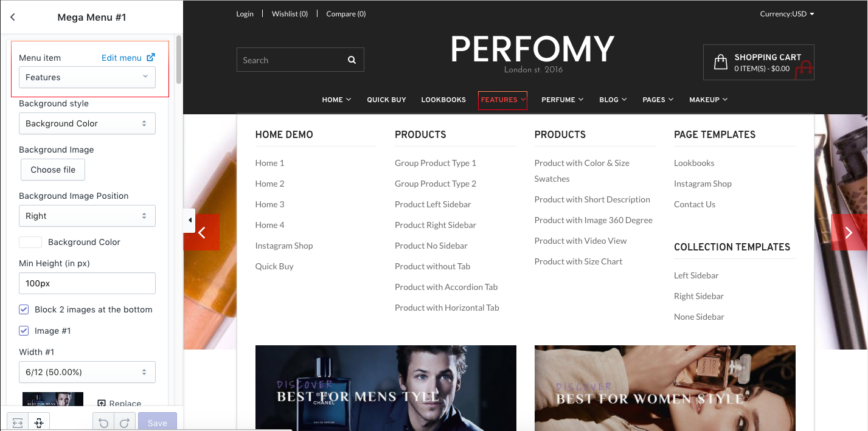Click the next slide red arrow
Image resolution: width=868 pixels, height=431 pixels.
(x=849, y=232)
